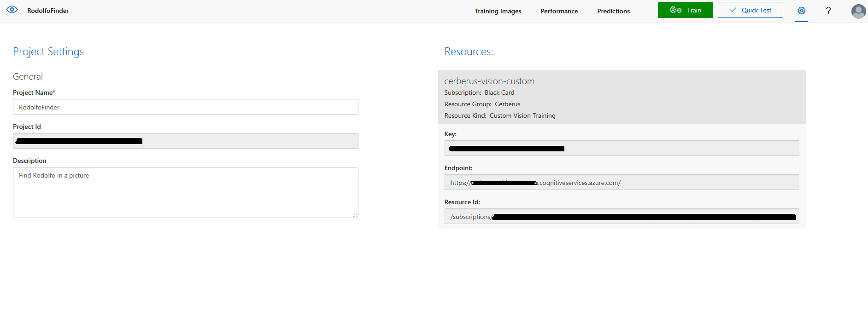Click the Project Settings heading
Viewport: 868px width, 328px height.
point(48,52)
